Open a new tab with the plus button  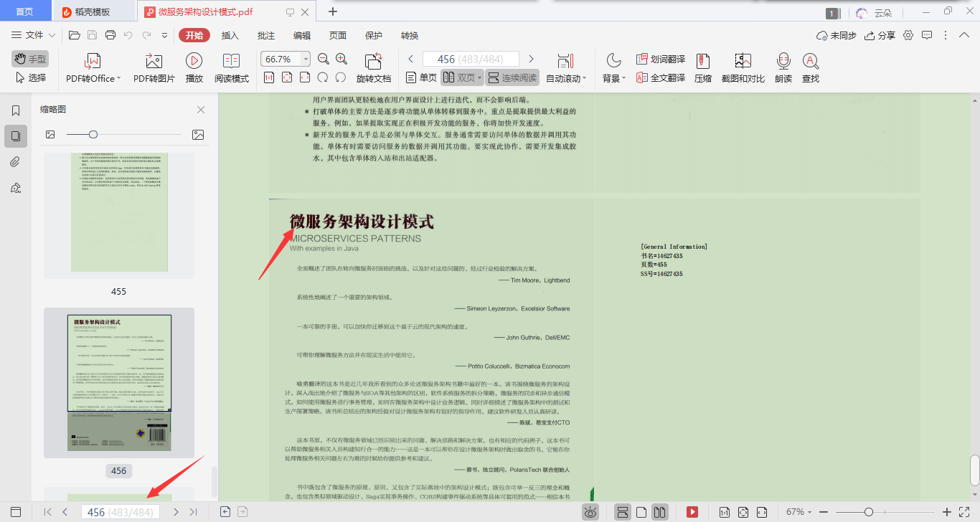pos(333,11)
